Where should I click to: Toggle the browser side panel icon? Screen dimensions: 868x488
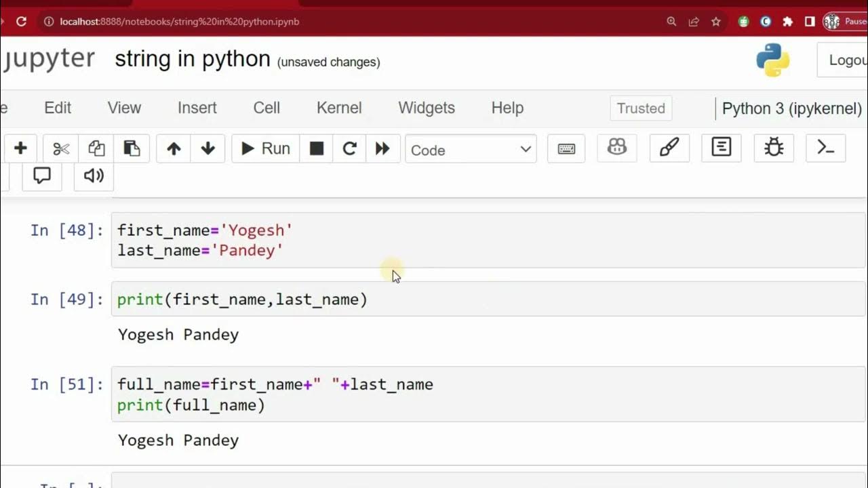(x=810, y=22)
